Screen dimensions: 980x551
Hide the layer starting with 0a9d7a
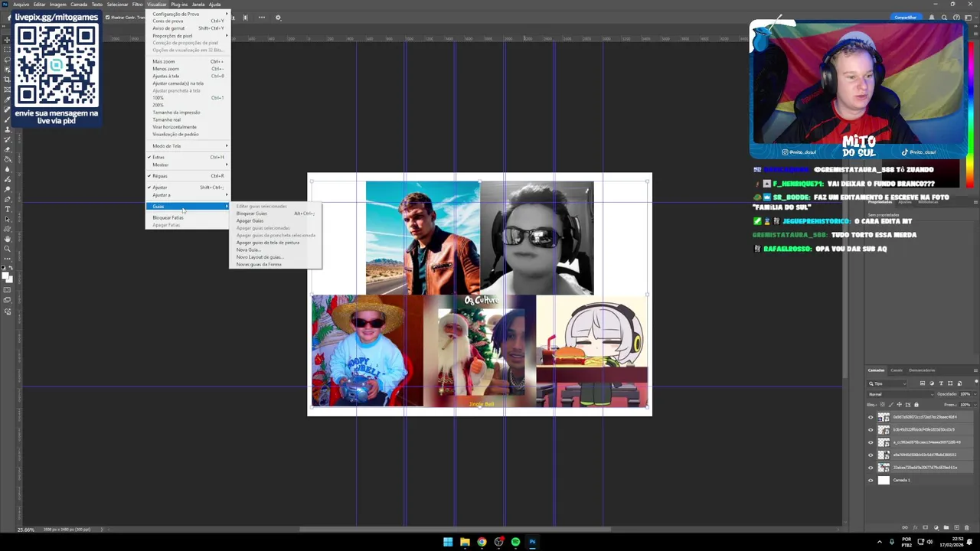pyautogui.click(x=871, y=417)
